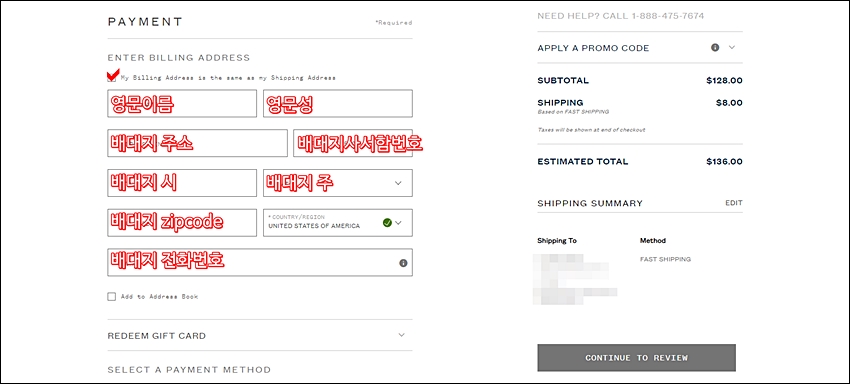
Task: Expand the Apply a Promo Code section
Action: (732, 47)
